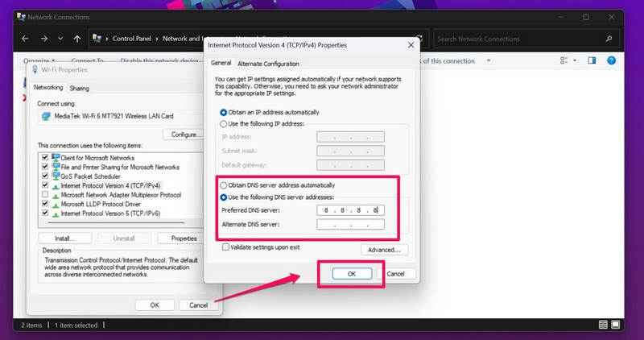Click the Back navigation arrow
The height and width of the screenshot is (340, 644).
(26, 38)
